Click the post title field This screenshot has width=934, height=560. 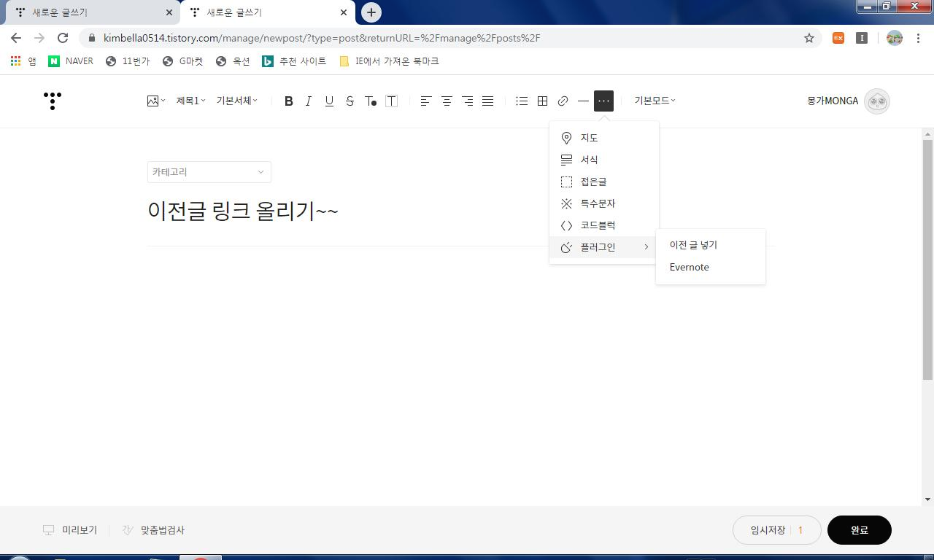tap(461, 211)
